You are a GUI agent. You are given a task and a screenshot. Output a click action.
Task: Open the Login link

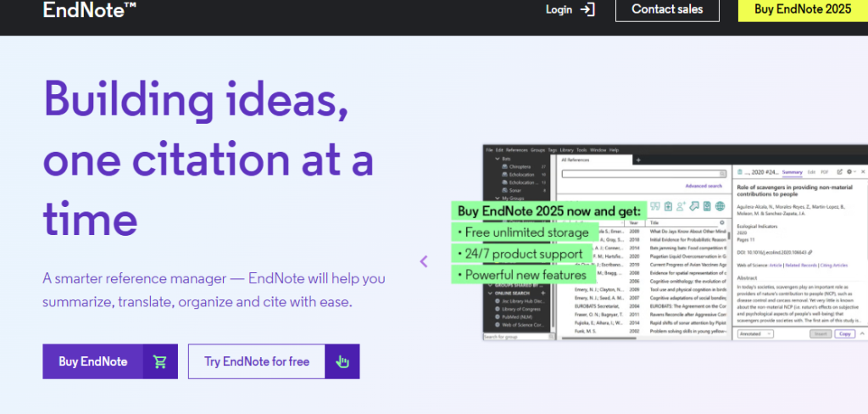(x=559, y=9)
